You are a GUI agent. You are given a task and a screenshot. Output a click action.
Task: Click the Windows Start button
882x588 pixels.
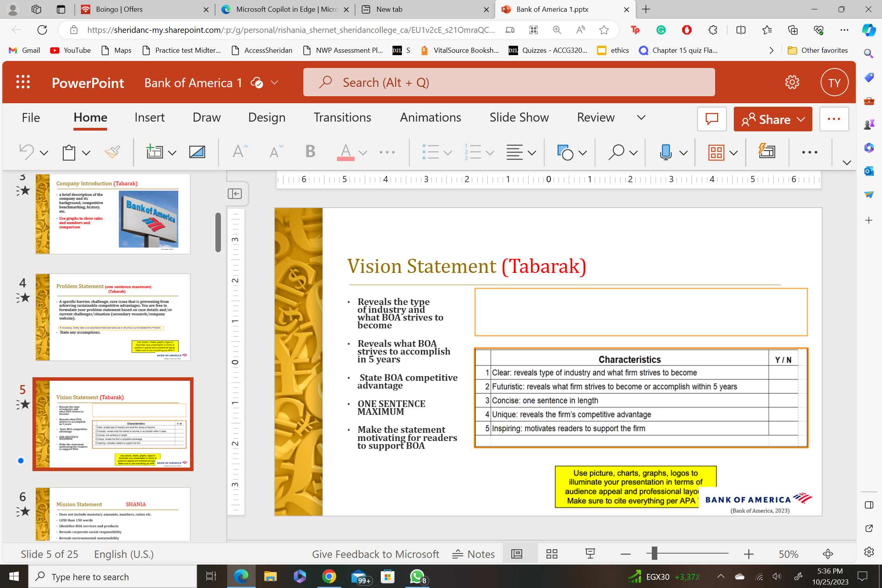14,576
